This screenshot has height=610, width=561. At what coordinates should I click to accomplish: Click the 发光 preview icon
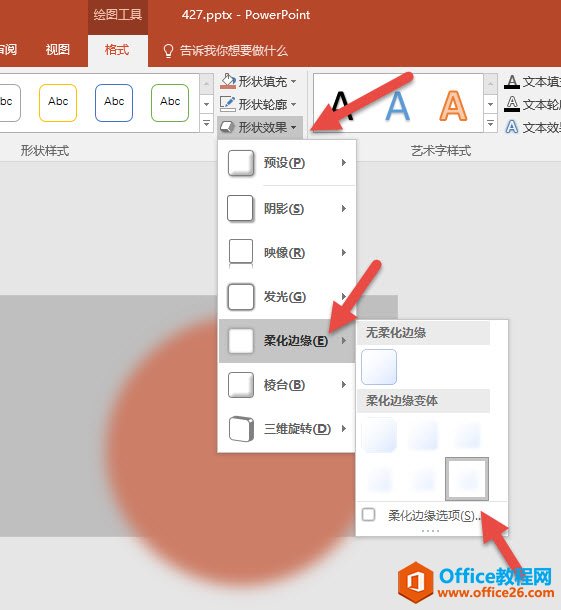click(241, 297)
